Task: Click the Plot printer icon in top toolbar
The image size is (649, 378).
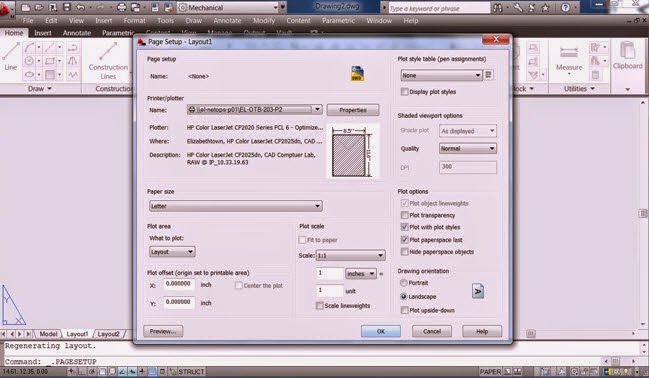Action: pyautogui.click(x=122, y=7)
